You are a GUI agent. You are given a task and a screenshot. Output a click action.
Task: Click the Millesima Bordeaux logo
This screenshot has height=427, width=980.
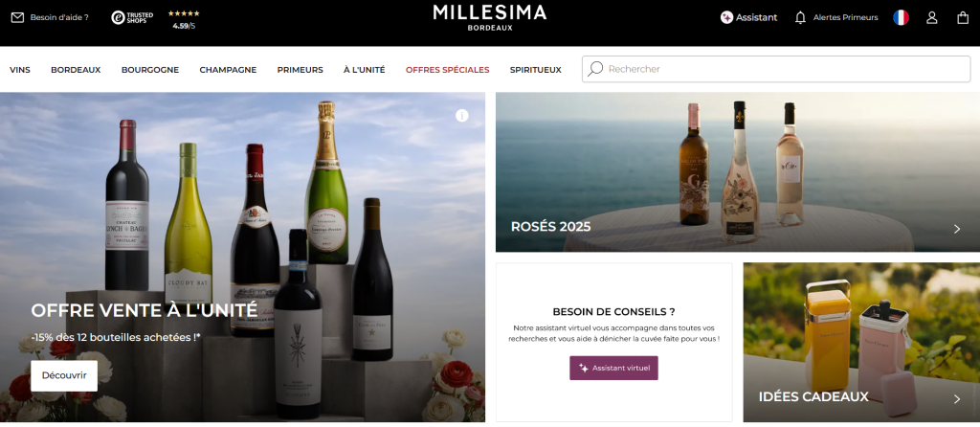[x=490, y=17]
